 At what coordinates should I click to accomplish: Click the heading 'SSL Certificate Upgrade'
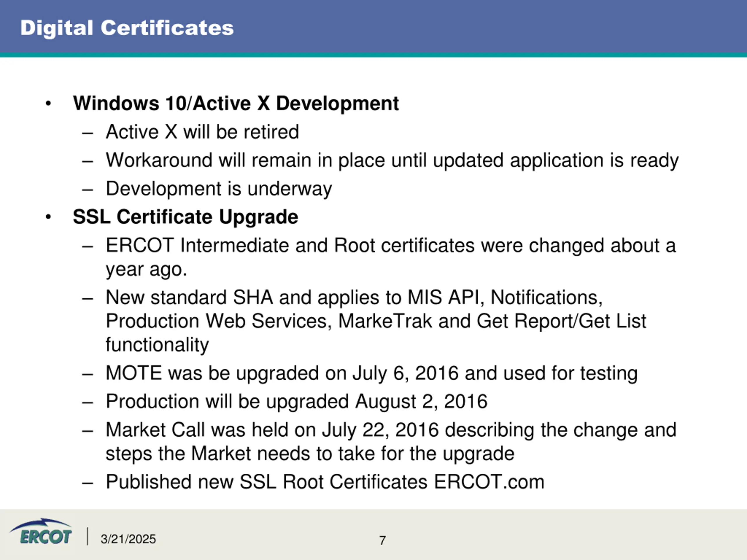(185, 217)
